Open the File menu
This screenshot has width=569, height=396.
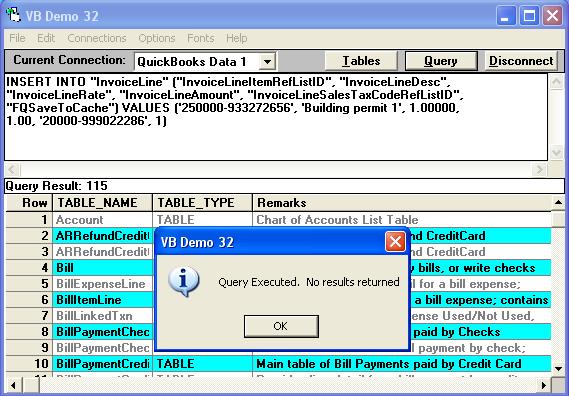[x=17, y=38]
